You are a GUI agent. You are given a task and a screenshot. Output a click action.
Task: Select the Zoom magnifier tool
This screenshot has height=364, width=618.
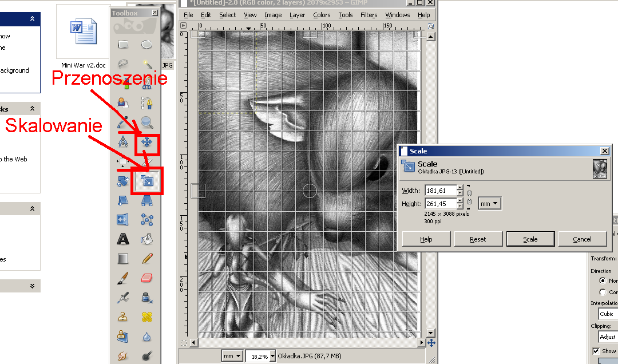coord(147,122)
